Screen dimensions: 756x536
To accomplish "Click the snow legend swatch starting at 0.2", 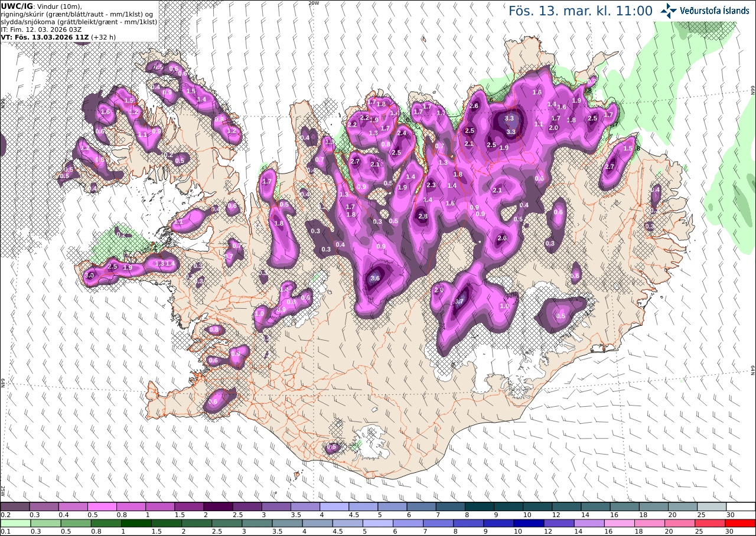I will 15,506.
